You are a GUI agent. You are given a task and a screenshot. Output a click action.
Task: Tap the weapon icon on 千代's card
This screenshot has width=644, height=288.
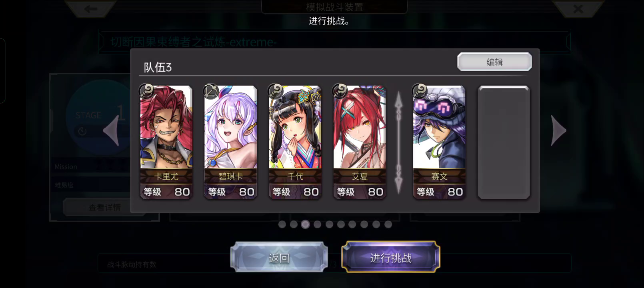[276, 91]
